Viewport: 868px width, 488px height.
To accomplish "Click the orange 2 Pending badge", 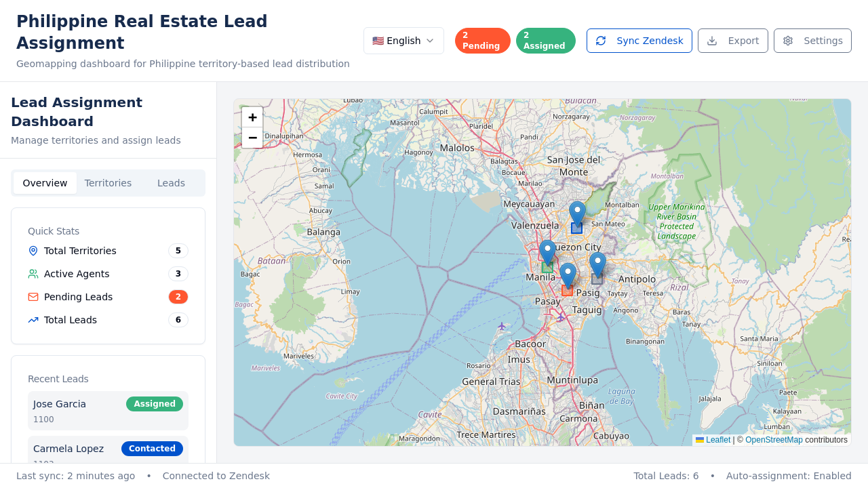I will (x=482, y=40).
